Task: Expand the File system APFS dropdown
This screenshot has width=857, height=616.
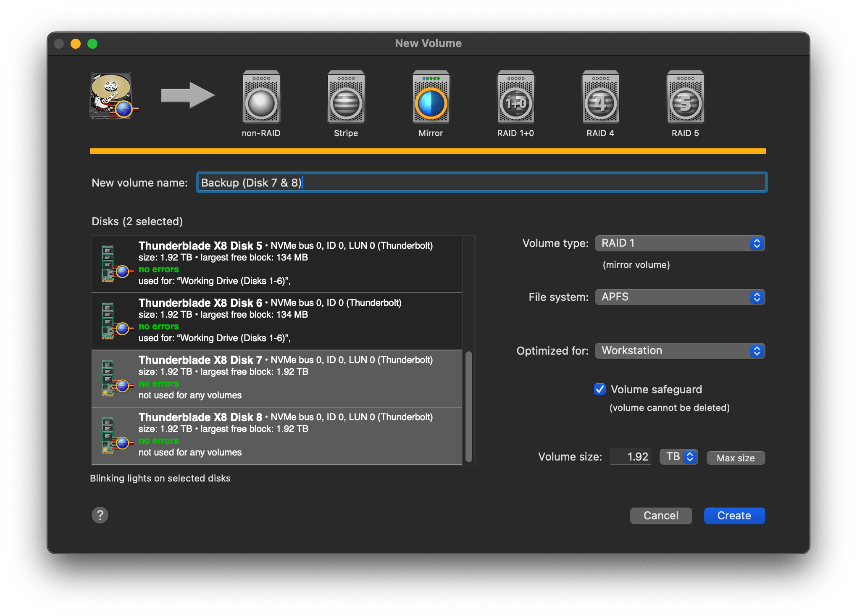Action: (x=679, y=297)
